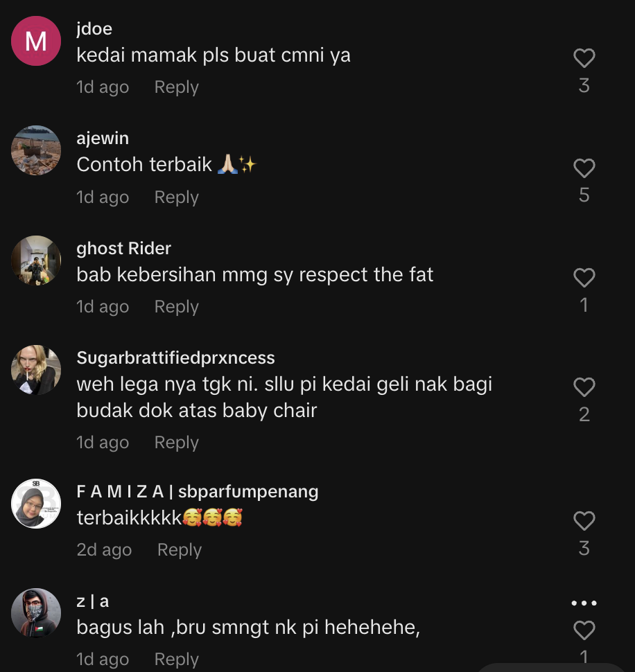
Task: Open jdoe's profile avatar
Action: click(x=36, y=41)
